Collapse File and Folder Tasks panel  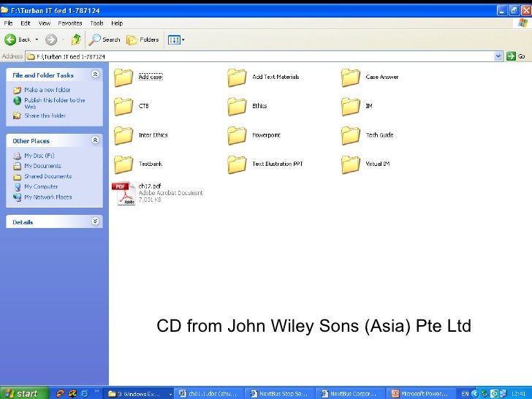pos(95,75)
